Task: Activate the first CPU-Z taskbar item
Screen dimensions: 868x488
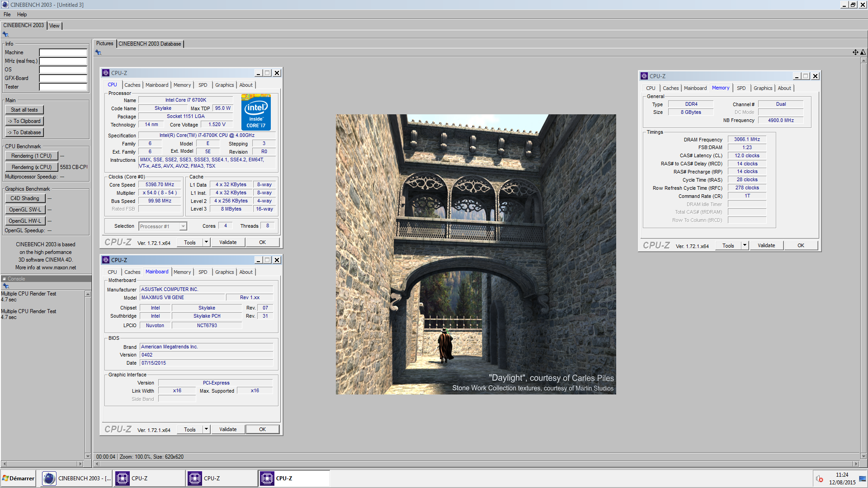Action: (x=149, y=479)
